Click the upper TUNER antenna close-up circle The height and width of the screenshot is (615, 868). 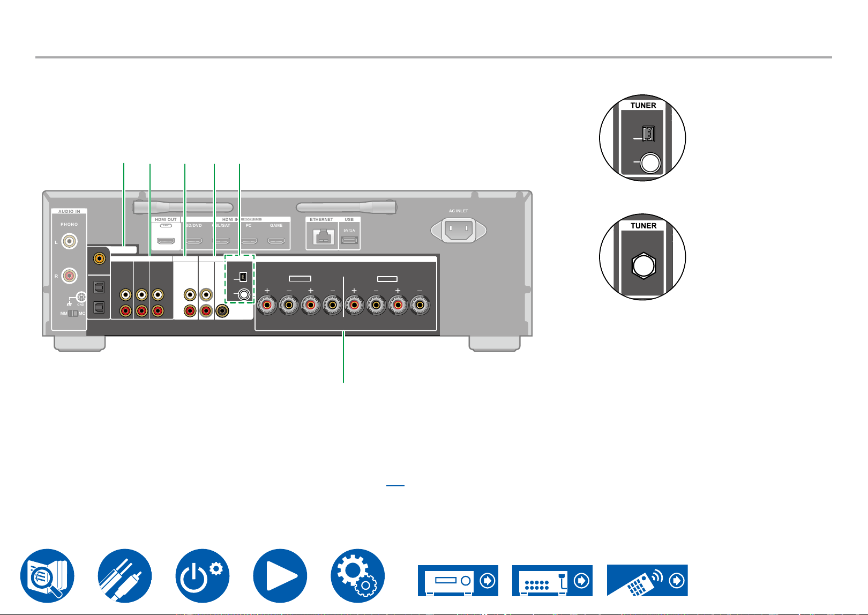tap(642, 138)
